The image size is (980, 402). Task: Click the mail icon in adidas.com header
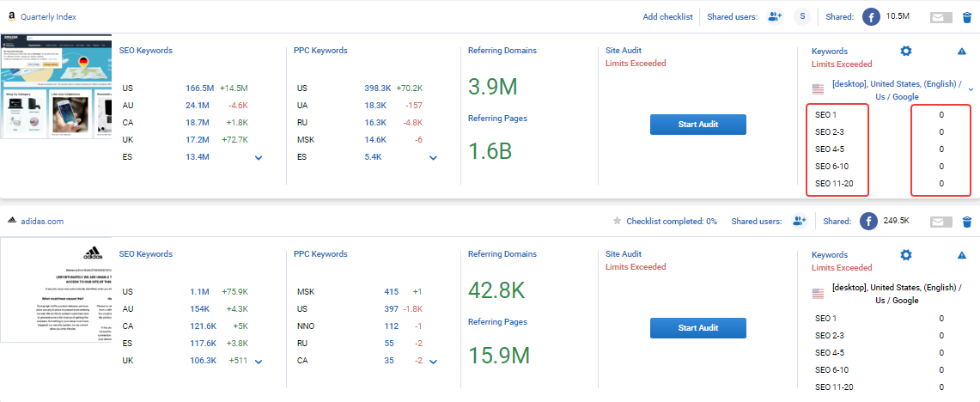[x=940, y=222]
